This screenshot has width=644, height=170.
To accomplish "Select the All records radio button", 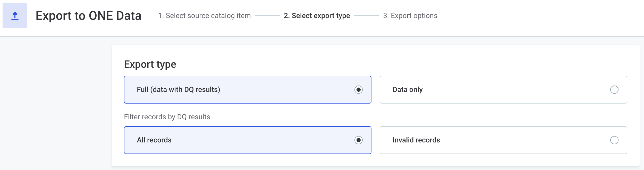I will click(358, 140).
